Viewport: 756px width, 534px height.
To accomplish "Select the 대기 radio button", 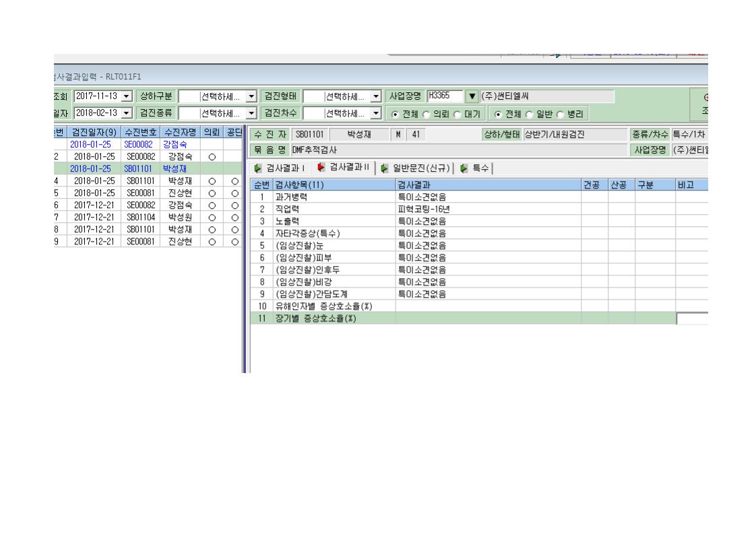I will (458, 114).
